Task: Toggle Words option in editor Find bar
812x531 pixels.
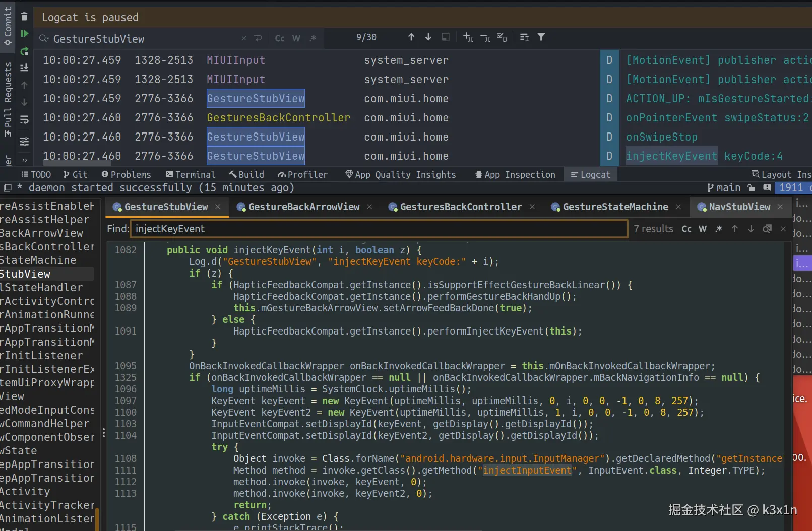Action: coord(702,229)
